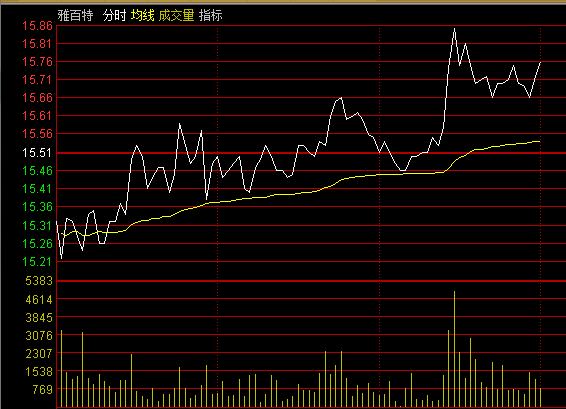The image size is (566, 409).
Task: Click the 769 volume axis label
Action: 43,390
